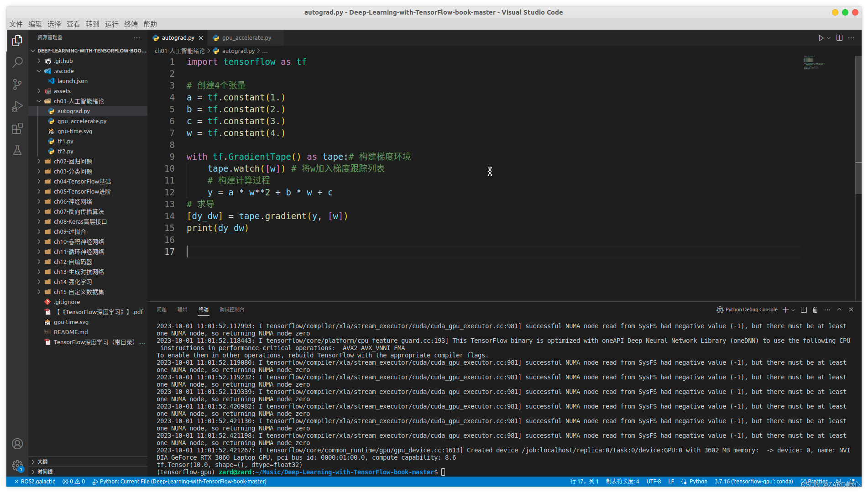This screenshot has height=493, width=868.
Task: Change the UTF-8 encoding status item
Action: (654, 482)
